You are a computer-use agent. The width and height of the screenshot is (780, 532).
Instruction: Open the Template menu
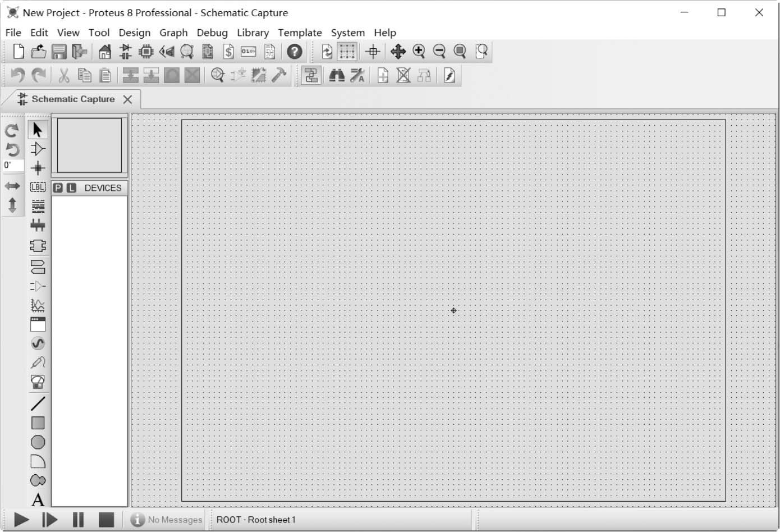[300, 33]
